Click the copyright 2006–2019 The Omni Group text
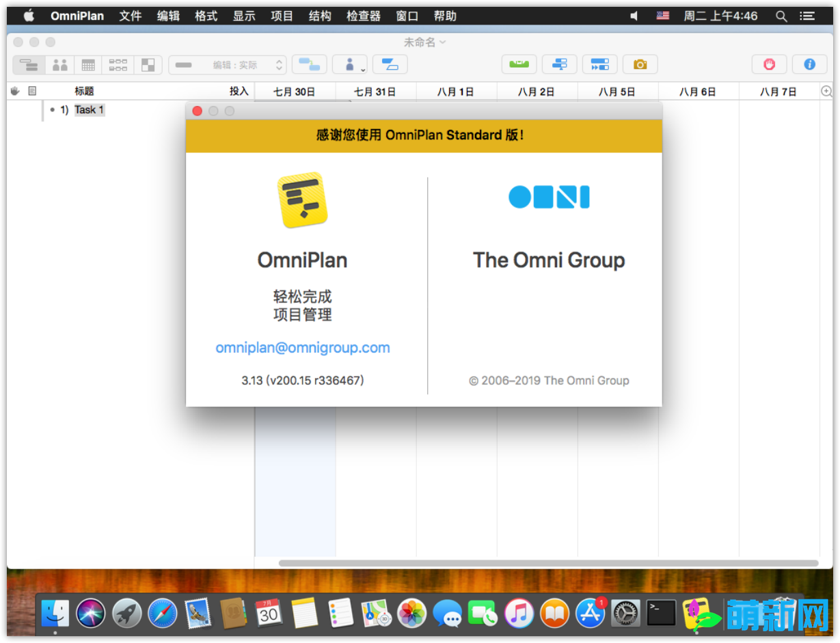840x643 pixels. click(549, 381)
